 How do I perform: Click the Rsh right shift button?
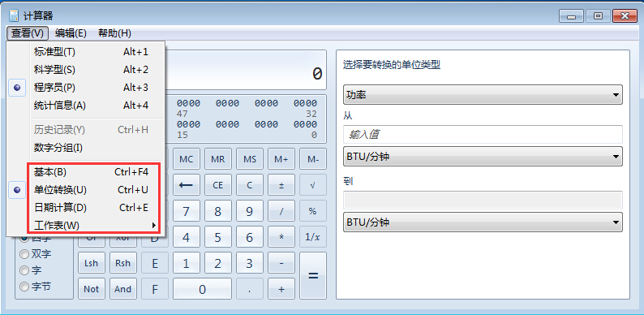click(122, 263)
